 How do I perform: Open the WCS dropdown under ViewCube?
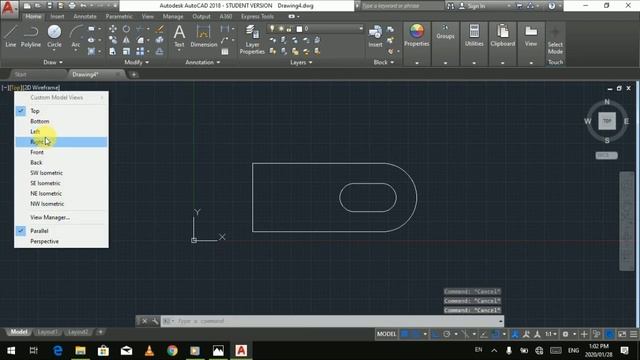click(606, 156)
